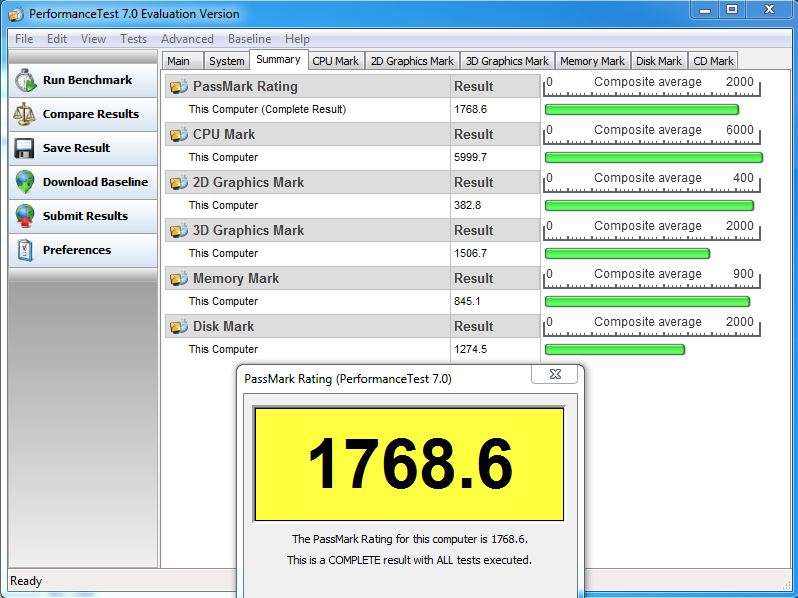Click the Preferences clipboard icon
Screen dimensions: 798x598
pos(24,250)
